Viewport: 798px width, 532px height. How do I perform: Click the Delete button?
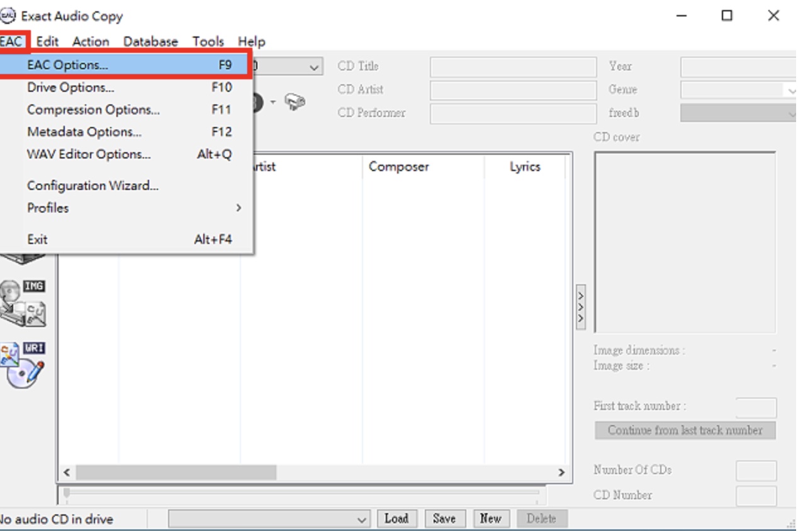pyautogui.click(x=542, y=519)
